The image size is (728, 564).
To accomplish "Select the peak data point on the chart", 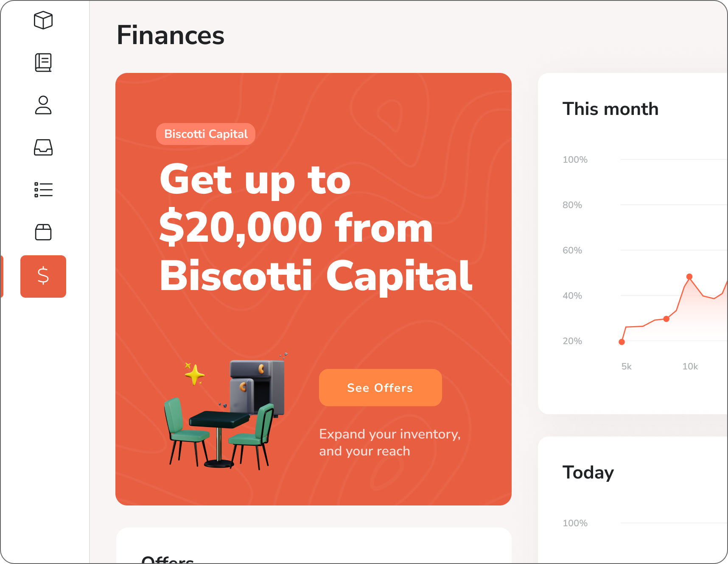I will (x=689, y=277).
